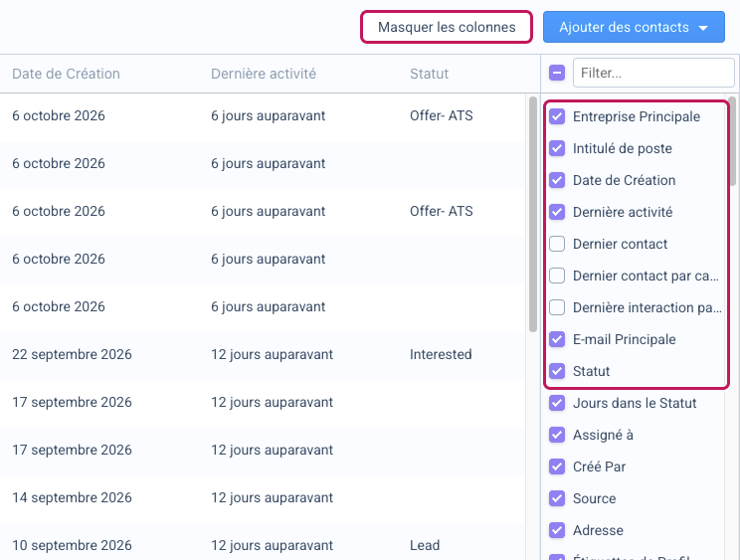Screen dimensions: 740x560
Task: Enable the Dernier contact column
Action: (x=557, y=244)
